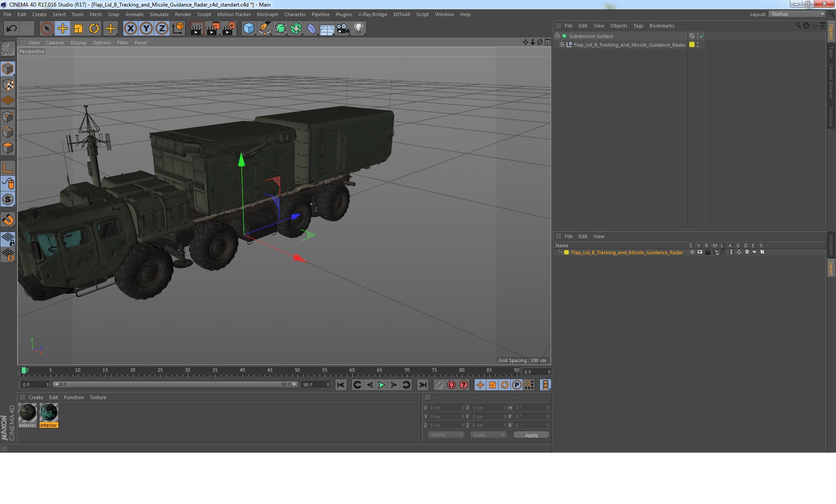
Task: Select the Rotate tool
Action: [94, 29]
